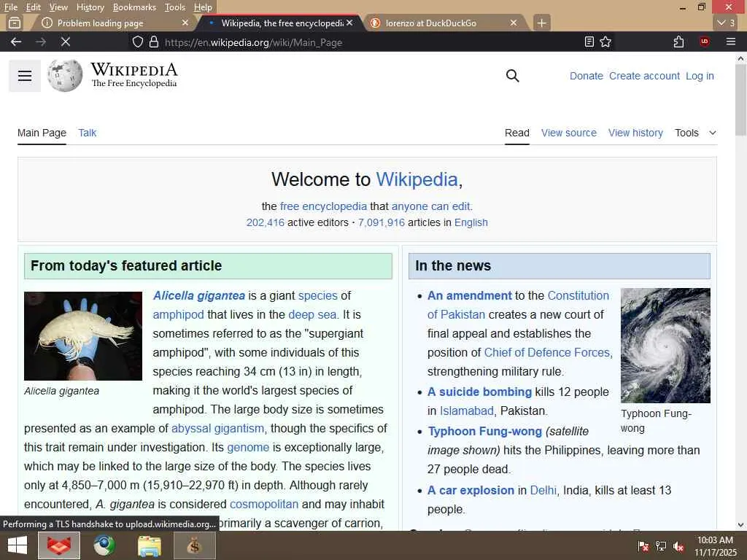Stop page loading with X button
The height and width of the screenshot is (560, 747).
pyautogui.click(x=66, y=42)
